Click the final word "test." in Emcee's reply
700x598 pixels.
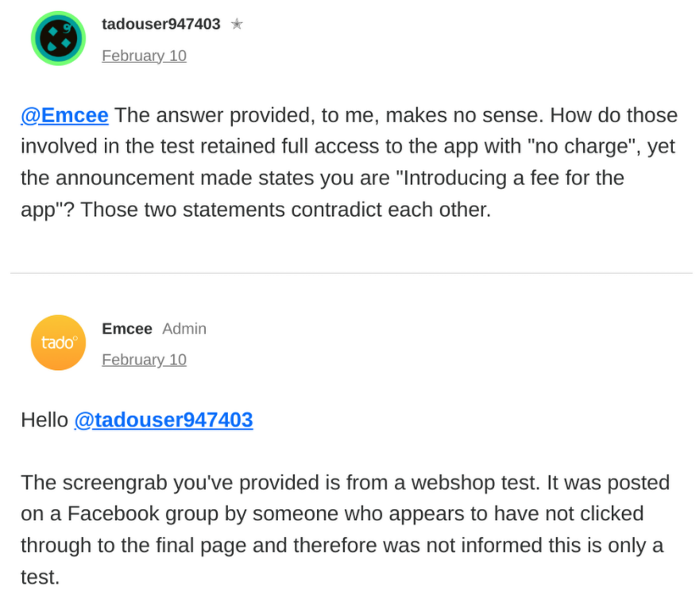[x=41, y=577]
